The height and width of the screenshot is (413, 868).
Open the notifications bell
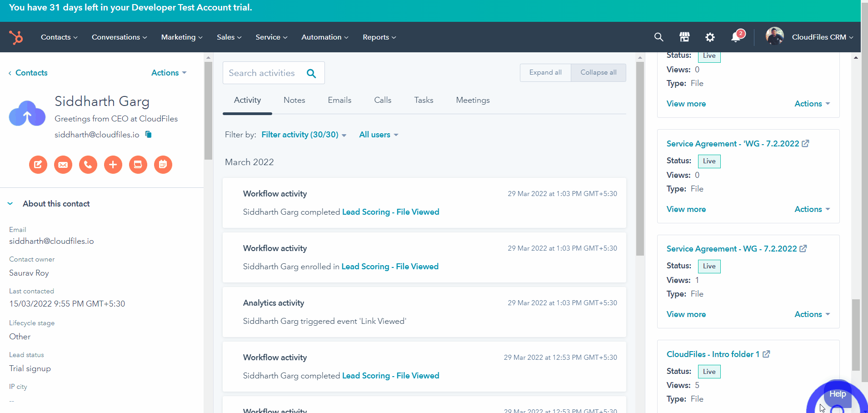736,37
